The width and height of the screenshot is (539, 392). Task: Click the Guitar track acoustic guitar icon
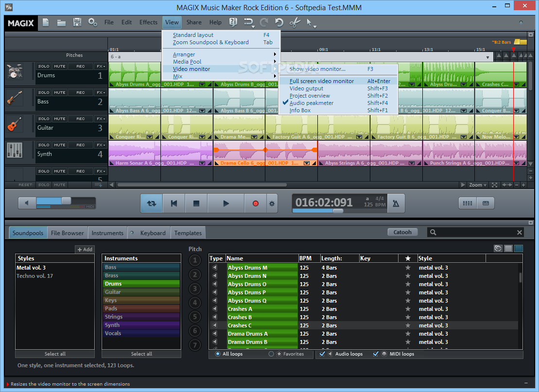click(x=15, y=124)
